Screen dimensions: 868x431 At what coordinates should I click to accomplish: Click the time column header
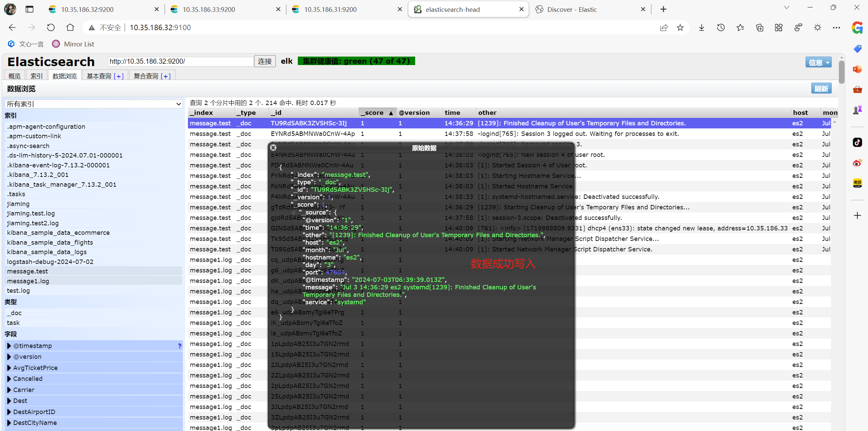click(459, 112)
